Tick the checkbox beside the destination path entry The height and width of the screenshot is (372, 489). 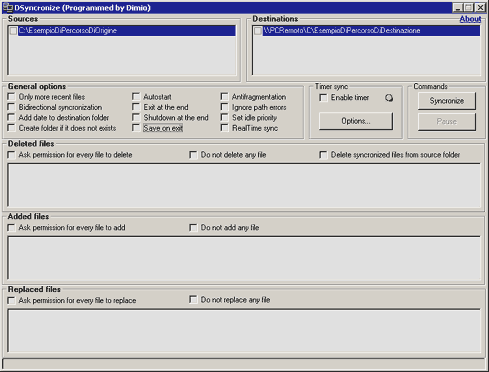(258, 31)
